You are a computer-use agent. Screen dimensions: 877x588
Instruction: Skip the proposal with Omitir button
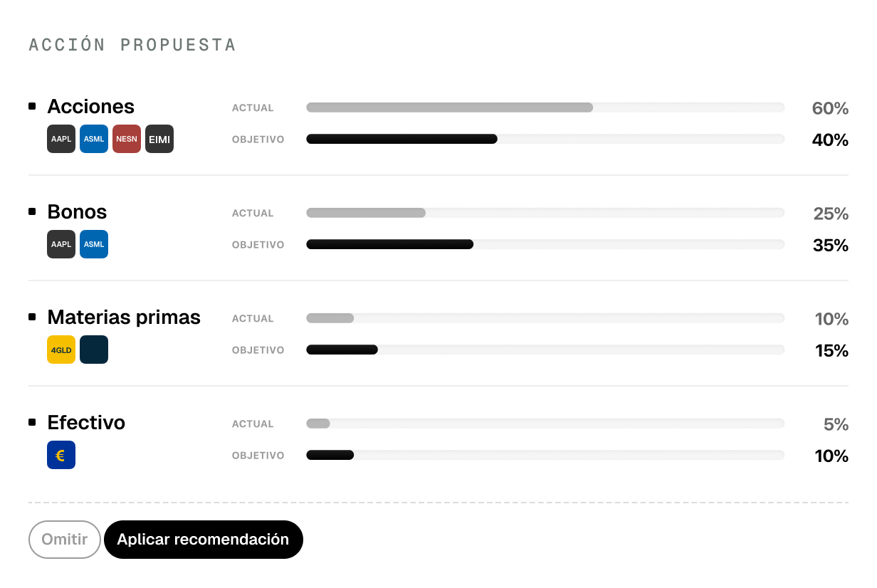65,540
